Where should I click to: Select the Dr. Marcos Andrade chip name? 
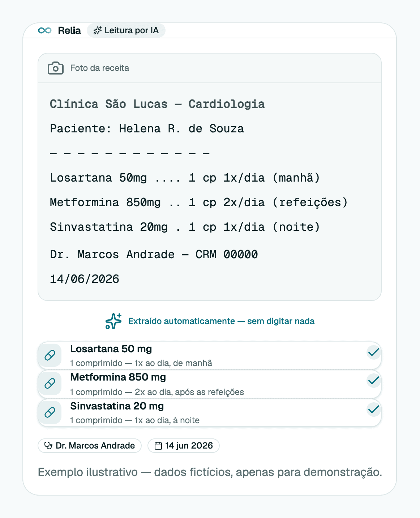click(95, 446)
